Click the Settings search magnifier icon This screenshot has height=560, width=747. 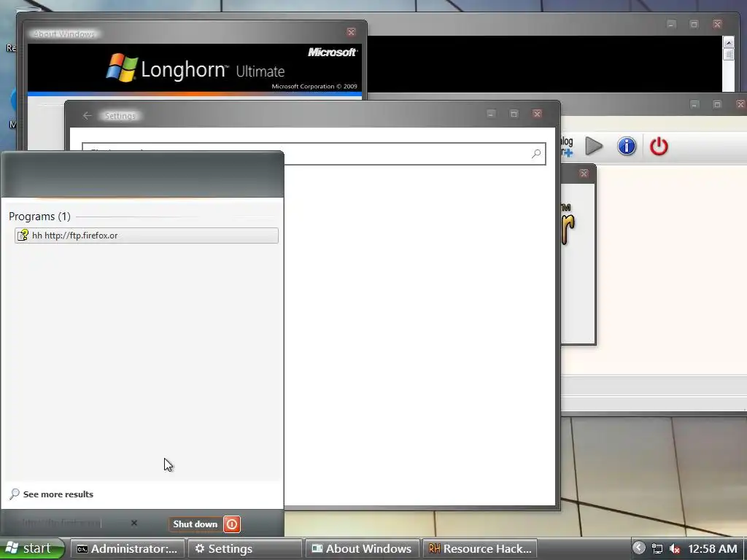click(x=536, y=154)
